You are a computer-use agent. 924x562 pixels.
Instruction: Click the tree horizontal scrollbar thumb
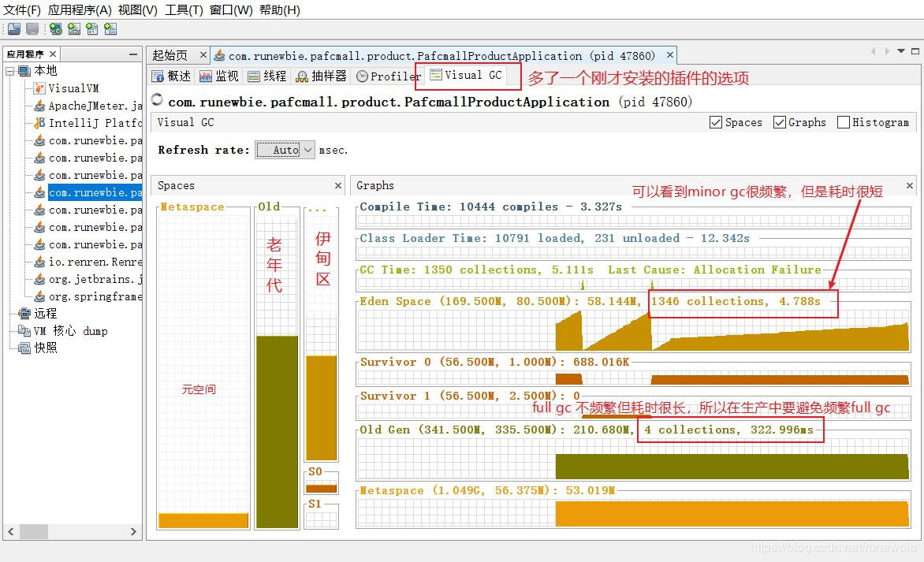34,531
